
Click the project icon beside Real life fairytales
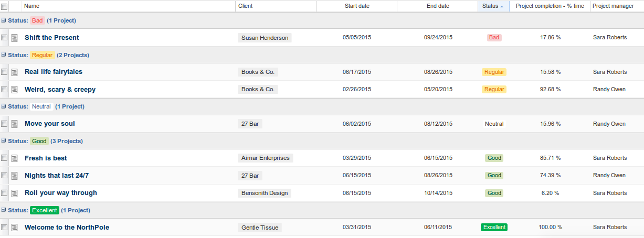point(15,72)
